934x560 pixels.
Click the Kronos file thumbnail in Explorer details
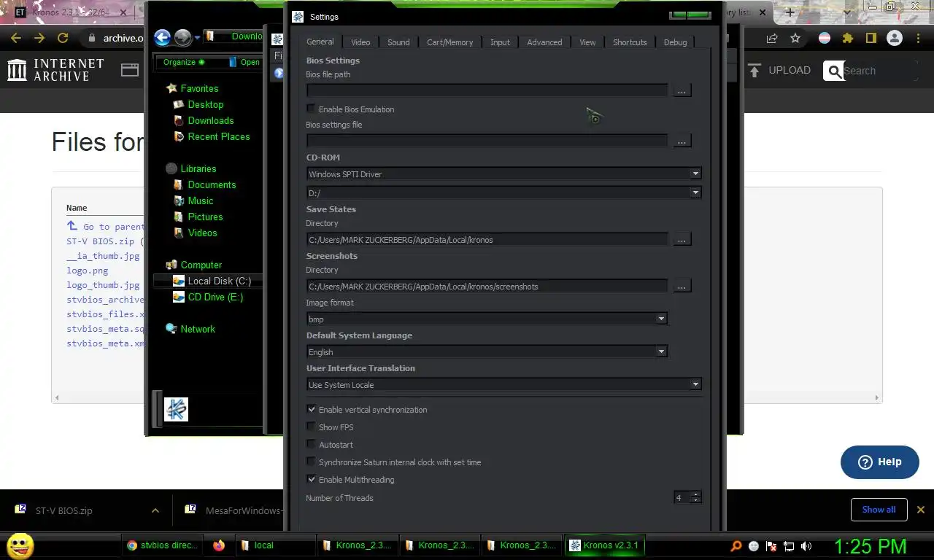click(x=177, y=410)
